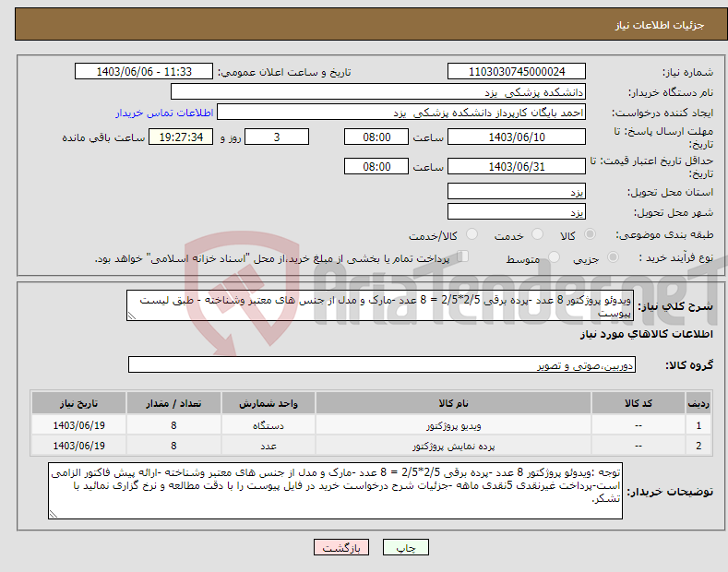Viewport: 728px width, 572px height.
Task: Click the quantity 8 in پرده نمایش row
Action: (x=173, y=446)
